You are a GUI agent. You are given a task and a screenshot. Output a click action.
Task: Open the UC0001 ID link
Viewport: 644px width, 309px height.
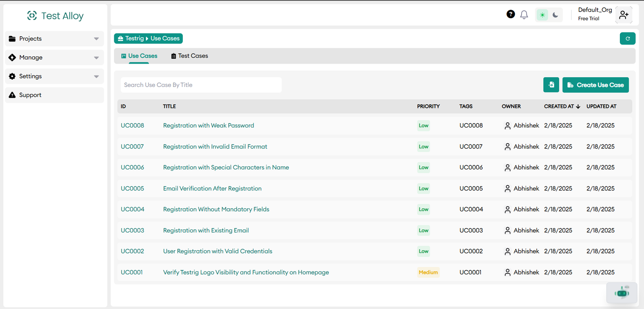(132, 272)
